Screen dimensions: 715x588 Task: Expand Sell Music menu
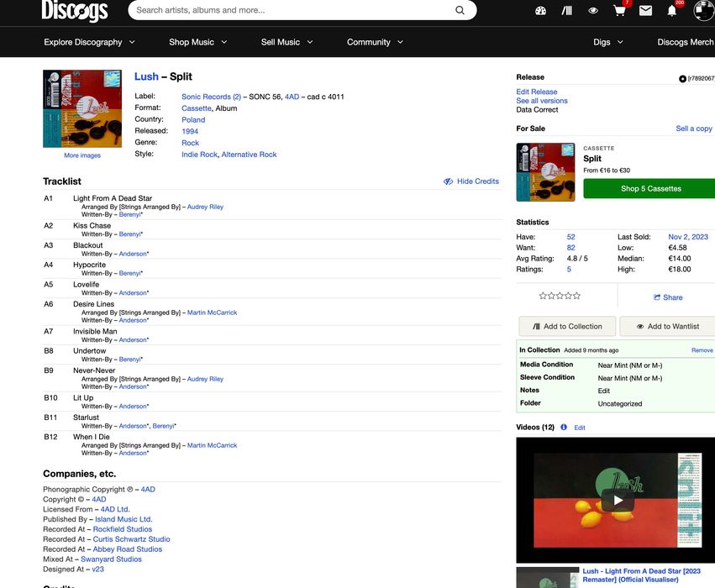click(287, 42)
